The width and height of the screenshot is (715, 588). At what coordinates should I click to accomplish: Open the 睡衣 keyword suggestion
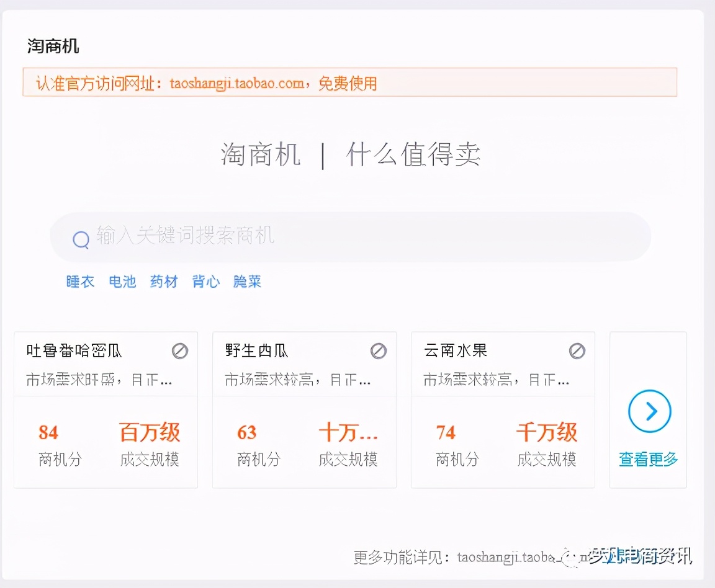pos(80,282)
